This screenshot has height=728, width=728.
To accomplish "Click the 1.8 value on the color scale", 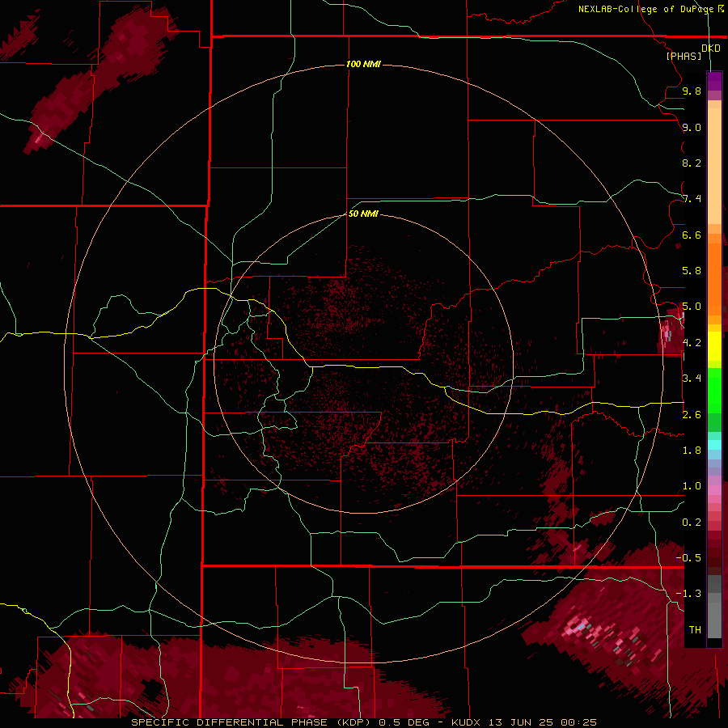I will [x=692, y=451].
